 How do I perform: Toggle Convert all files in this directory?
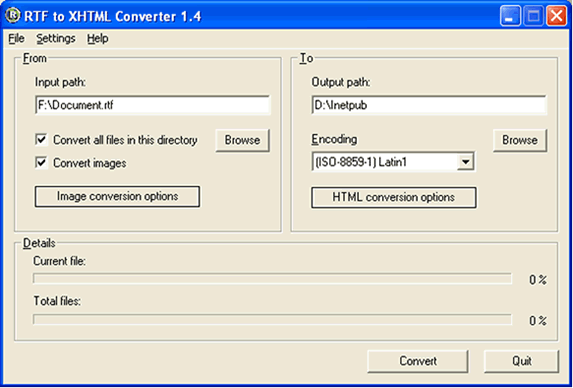42,140
